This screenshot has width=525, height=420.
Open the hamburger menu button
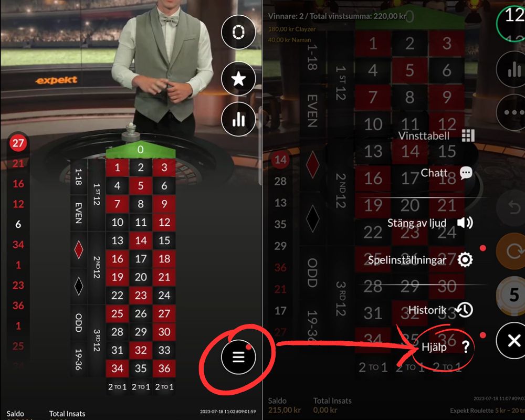(x=238, y=357)
